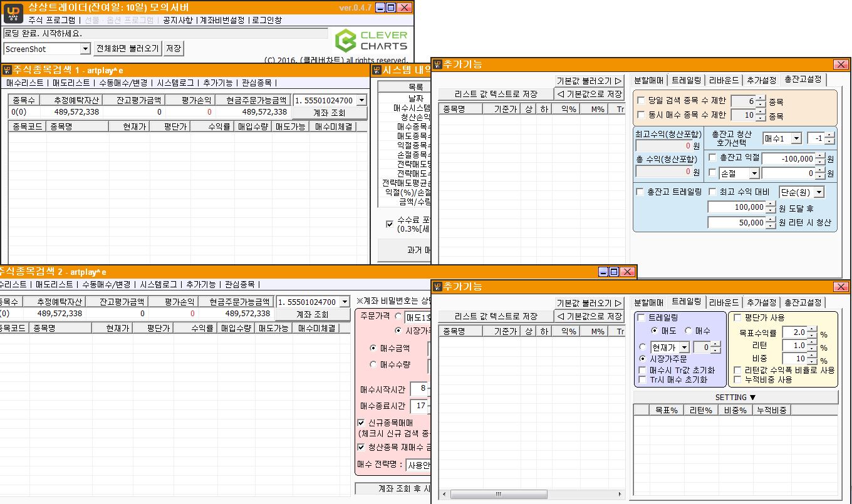Enable 리턴값 수익폭 비율로 사용 checkbox
This screenshot has width=852, height=504.
[737, 370]
